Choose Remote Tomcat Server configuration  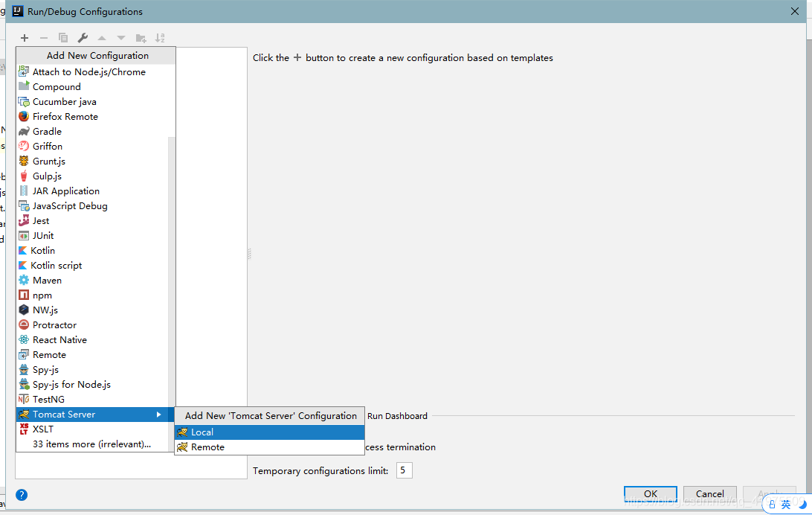269,447
